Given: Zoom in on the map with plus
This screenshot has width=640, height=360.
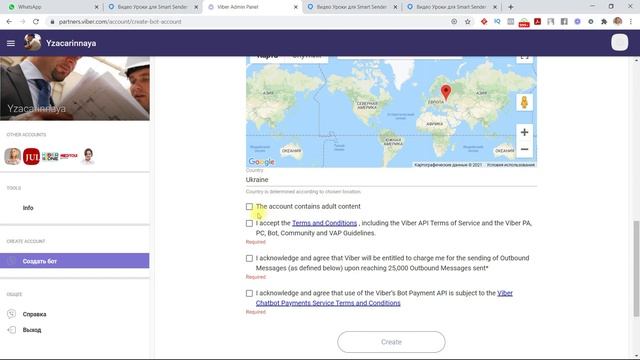Looking at the screenshot, I should (x=524, y=132).
